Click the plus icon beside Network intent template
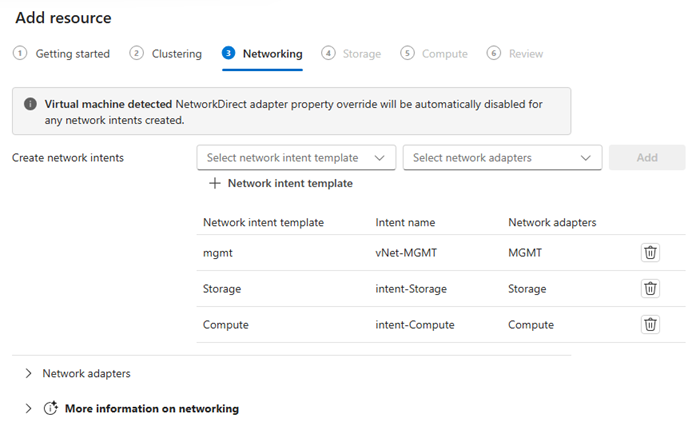Image resolution: width=696 pixels, height=422 pixels. tap(215, 183)
